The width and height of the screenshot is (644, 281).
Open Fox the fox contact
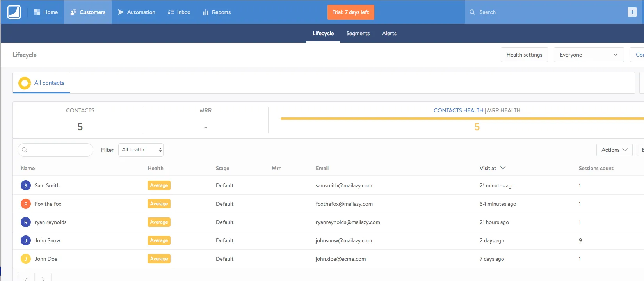click(x=48, y=204)
